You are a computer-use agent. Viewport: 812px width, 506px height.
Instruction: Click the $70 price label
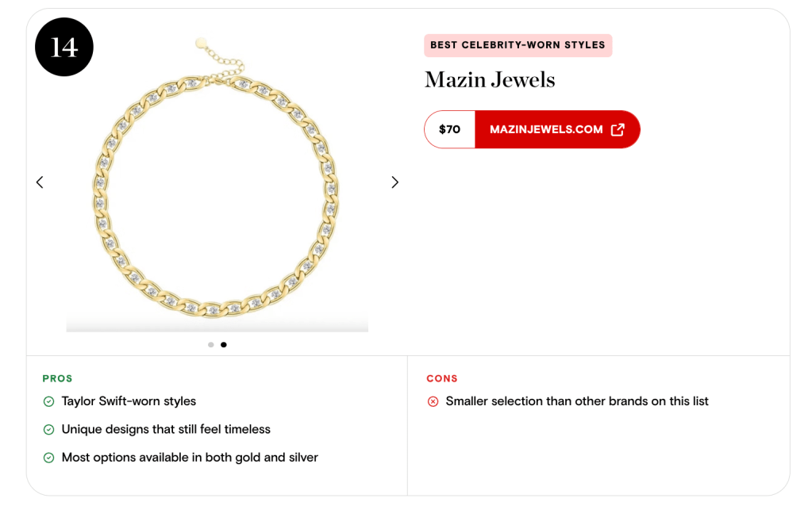pos(449,129)
